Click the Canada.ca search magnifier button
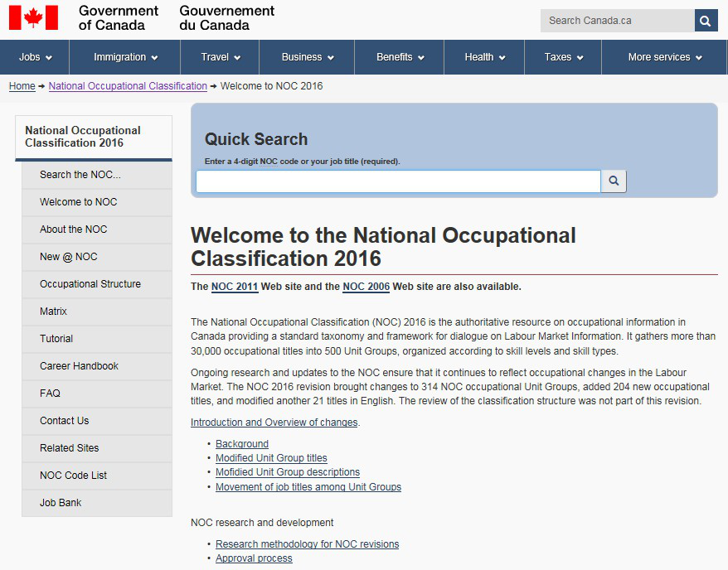 [x=706, y=21]
